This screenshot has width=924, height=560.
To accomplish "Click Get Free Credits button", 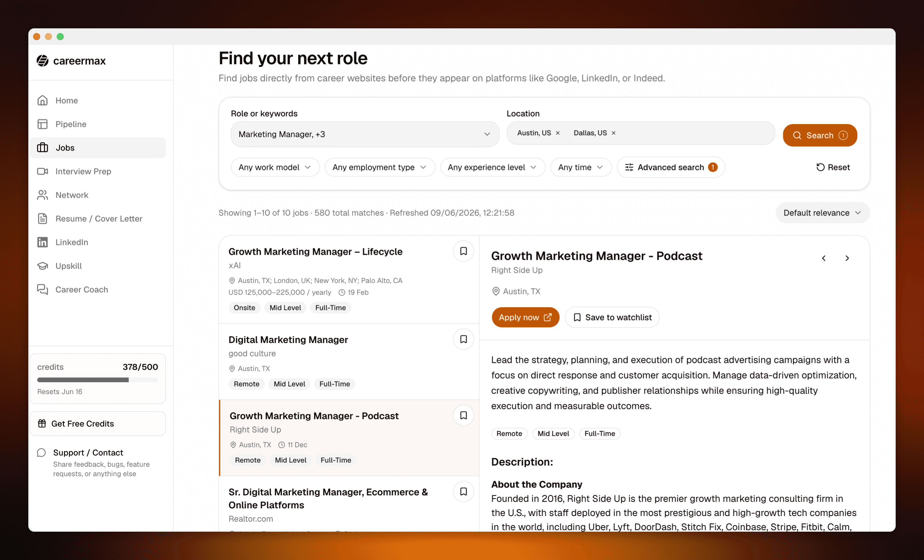I will [97, 424].
